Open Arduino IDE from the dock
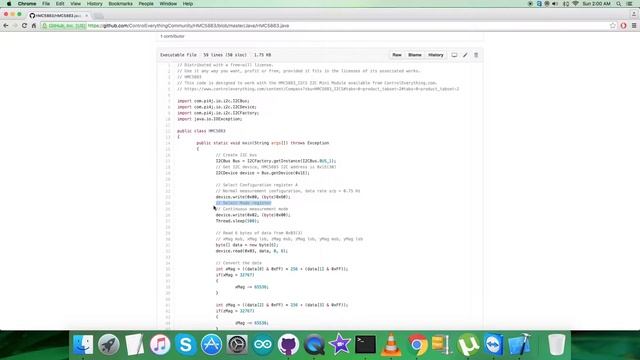640x360 pixels. [262, 345]
